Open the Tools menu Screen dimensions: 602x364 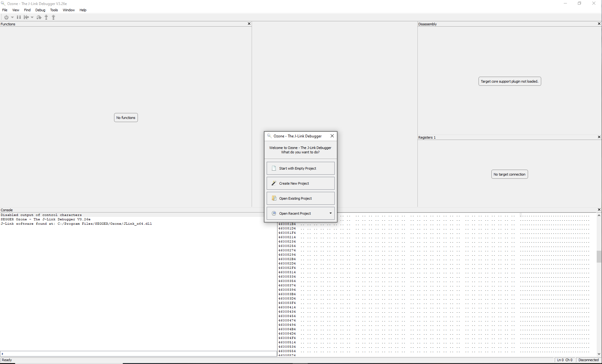click(54, 10)
